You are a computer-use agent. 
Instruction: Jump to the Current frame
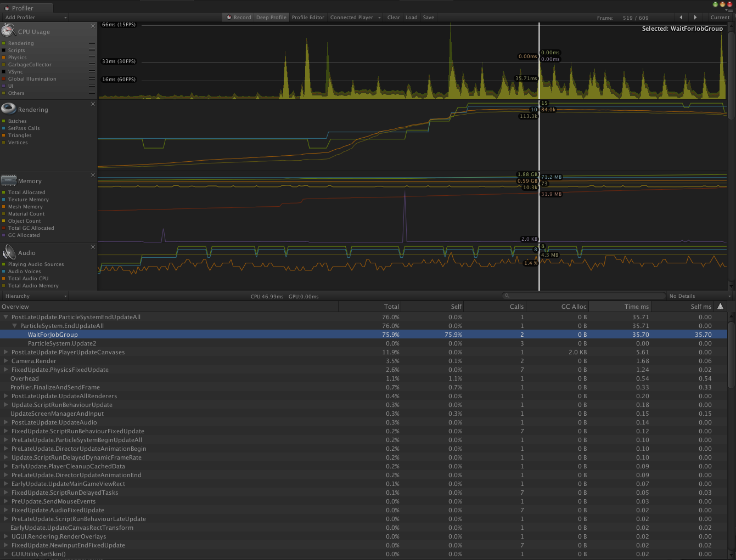click(720, 18)
